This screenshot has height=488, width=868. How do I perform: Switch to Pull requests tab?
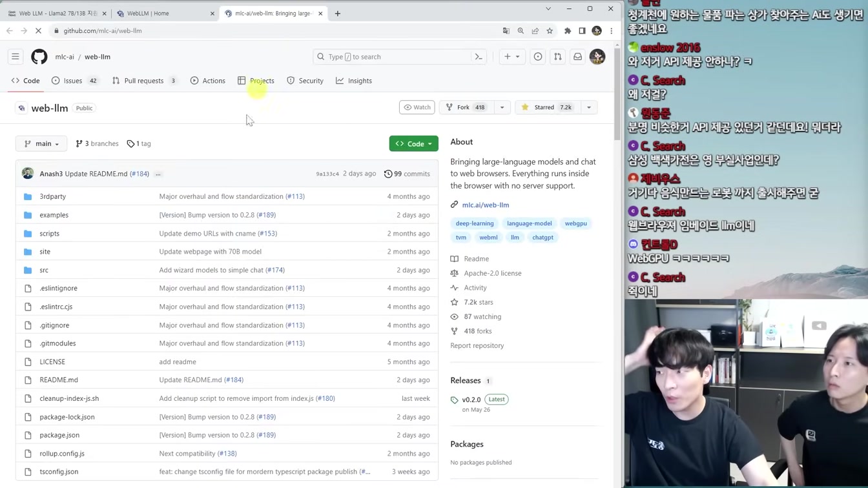pyautogui.click(x=145, y=81)
